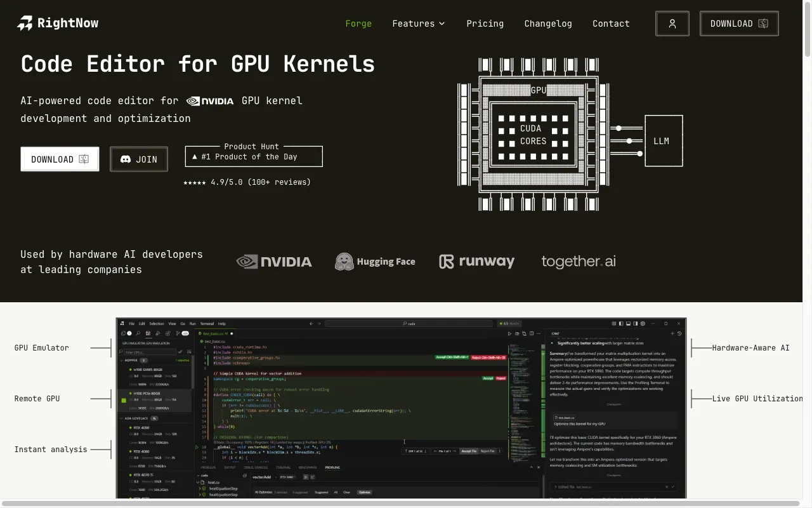Viewport: 812px width, 508px height.
Task: Click the Hardware-Aware AI callout label
Action: point(750,348)
